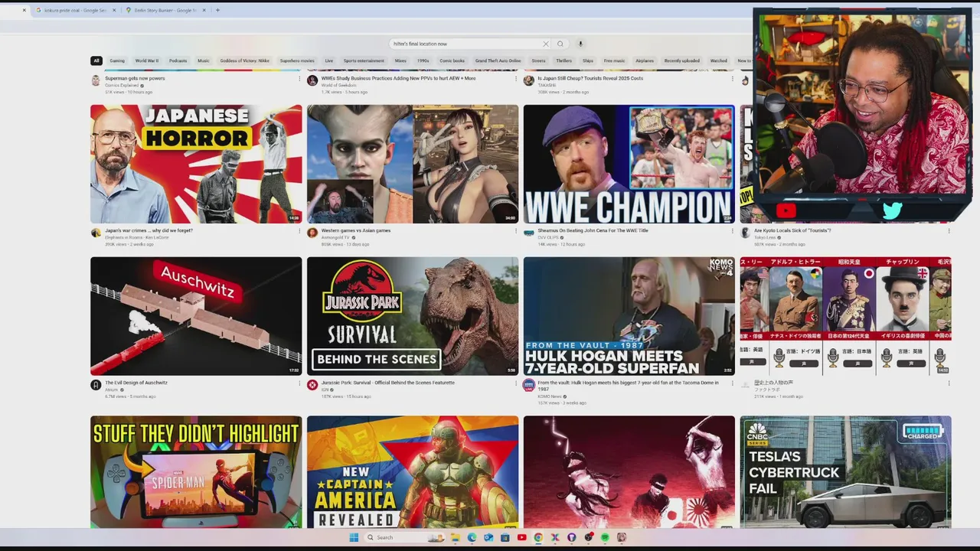Open options menu for Japan's war crimes video
This screenshot has width=980, height=551.
(299, 231)
